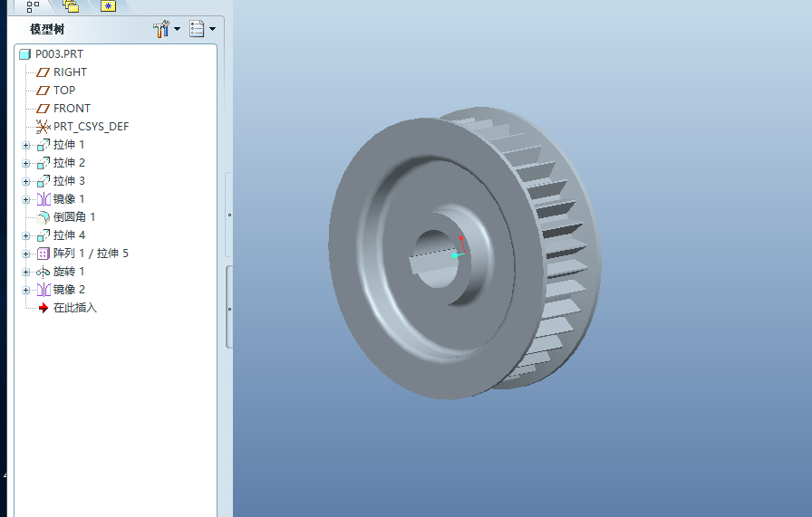This screenshot has height=517, width=812.
Task: Open dropdown arrow beside tree list icon
Action: (x=212, y=29)
